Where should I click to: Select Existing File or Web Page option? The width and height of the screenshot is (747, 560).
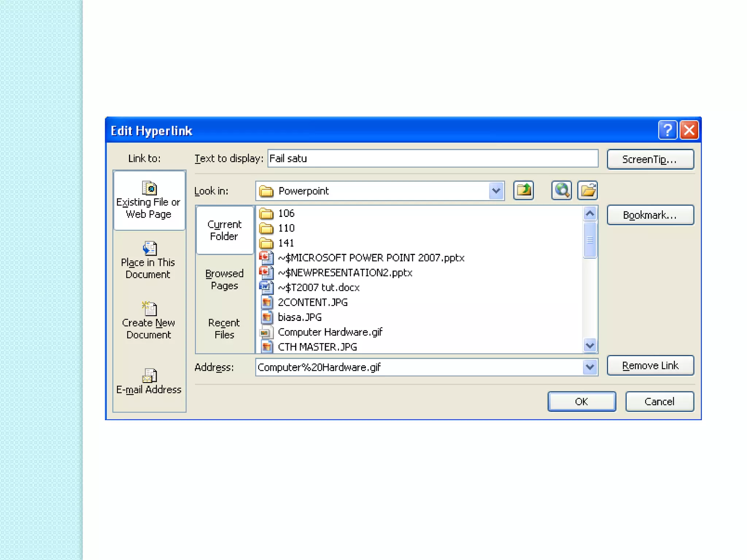tap(149, 200)
